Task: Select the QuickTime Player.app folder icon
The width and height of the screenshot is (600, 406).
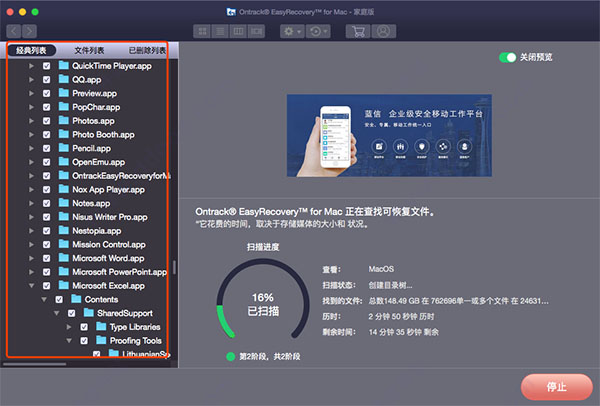Action: tap(64, 65)
